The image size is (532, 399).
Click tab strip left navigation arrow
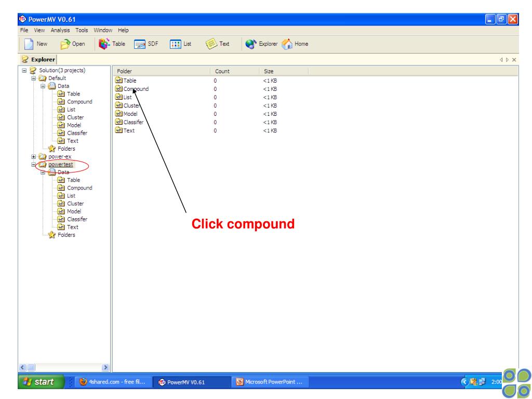tap(501, 60)
